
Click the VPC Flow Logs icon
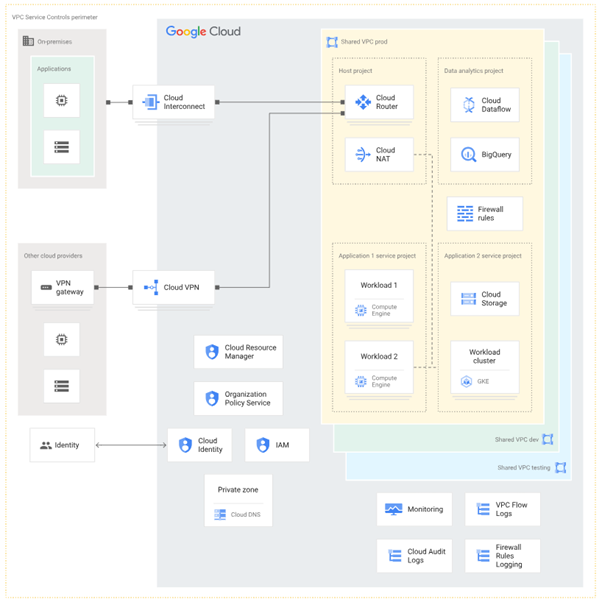[x=483, y=509]
